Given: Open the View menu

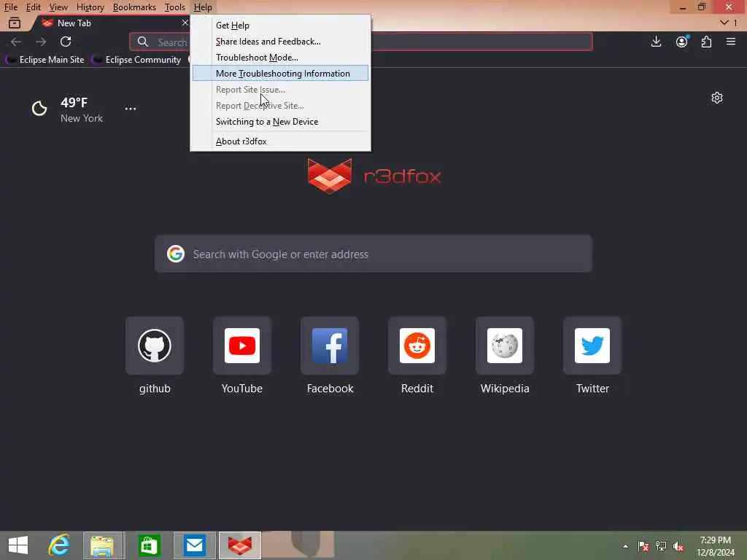Looking at the screenshot, I should click(58, 7).
